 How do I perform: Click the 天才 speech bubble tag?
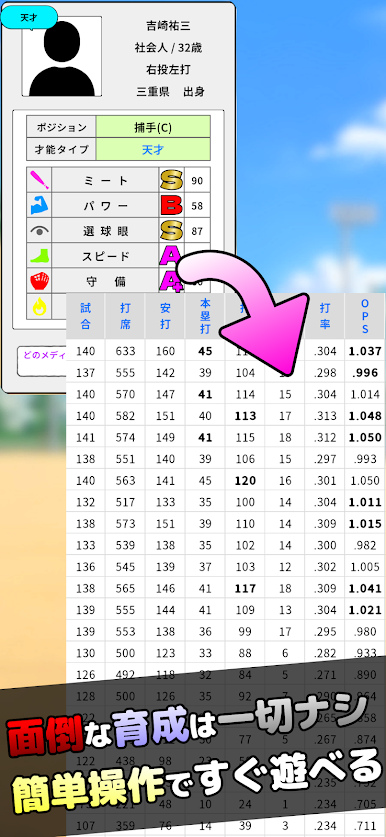tap(29, 18)
